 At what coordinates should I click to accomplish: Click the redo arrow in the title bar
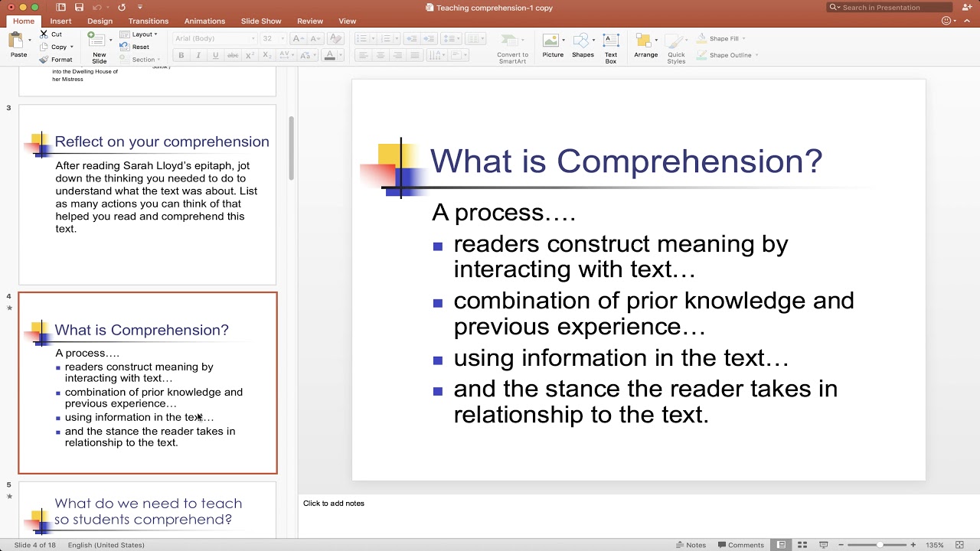click(121, 7)
